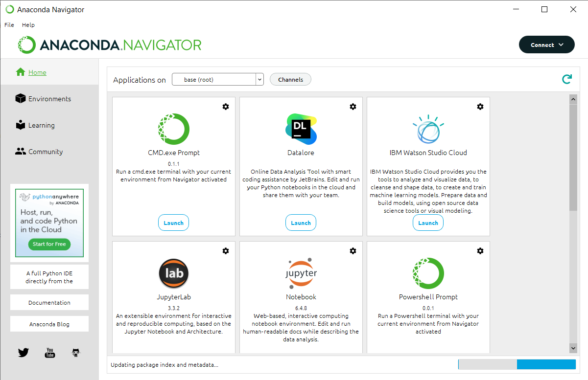This screenshot has height=380, width=588.
Task: Open the Twitter icon in sidebar
Action: click(24, 352)
